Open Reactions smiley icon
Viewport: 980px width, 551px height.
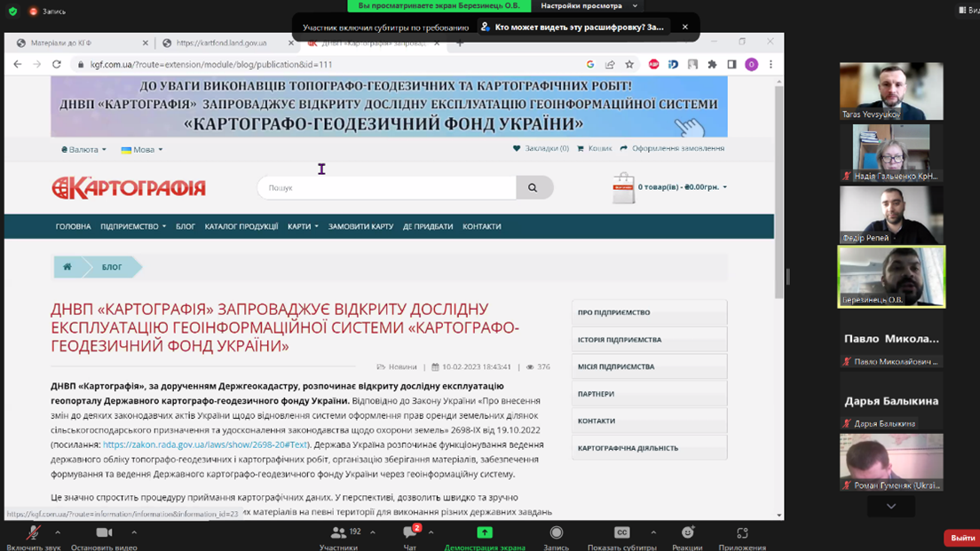point(687,532)
